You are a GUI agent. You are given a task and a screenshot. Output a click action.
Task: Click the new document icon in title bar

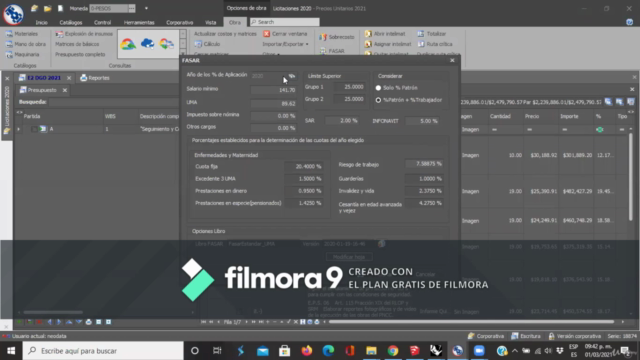(60, 8)
